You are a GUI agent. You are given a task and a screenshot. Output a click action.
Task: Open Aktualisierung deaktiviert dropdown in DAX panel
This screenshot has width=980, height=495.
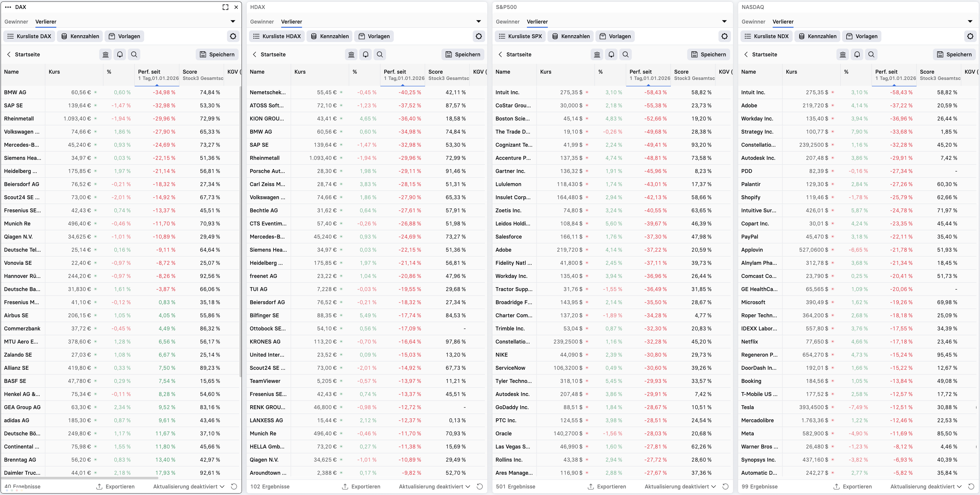coord(189,486)
